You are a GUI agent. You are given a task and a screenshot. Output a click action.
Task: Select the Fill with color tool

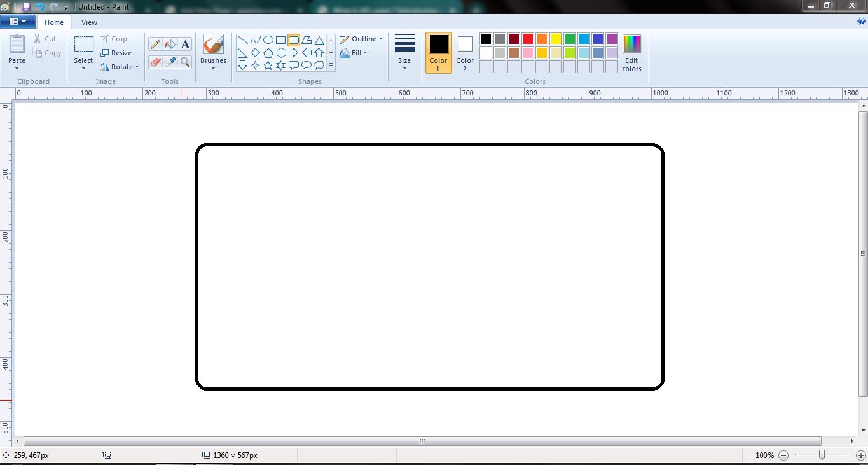pyautogui.click(x=169, y=44)
